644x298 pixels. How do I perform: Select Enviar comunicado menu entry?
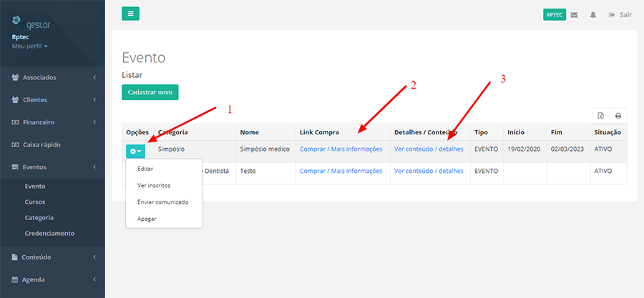click(162, 202)
